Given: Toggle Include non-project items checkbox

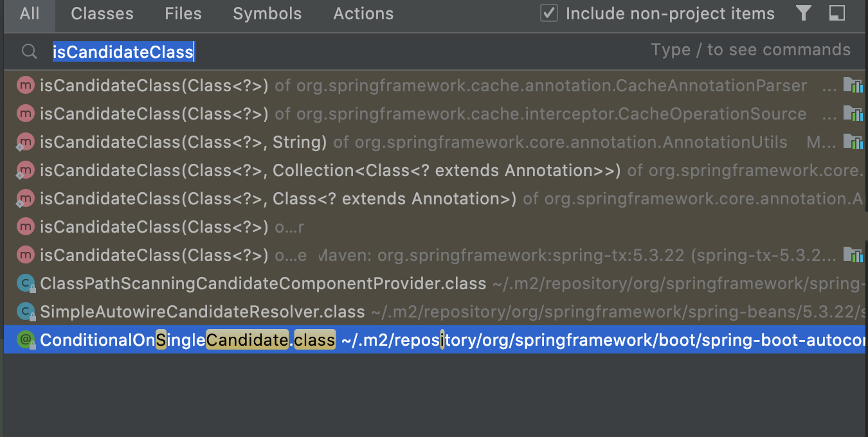Looking at the screenshot, I should click(x=548, y=13).
